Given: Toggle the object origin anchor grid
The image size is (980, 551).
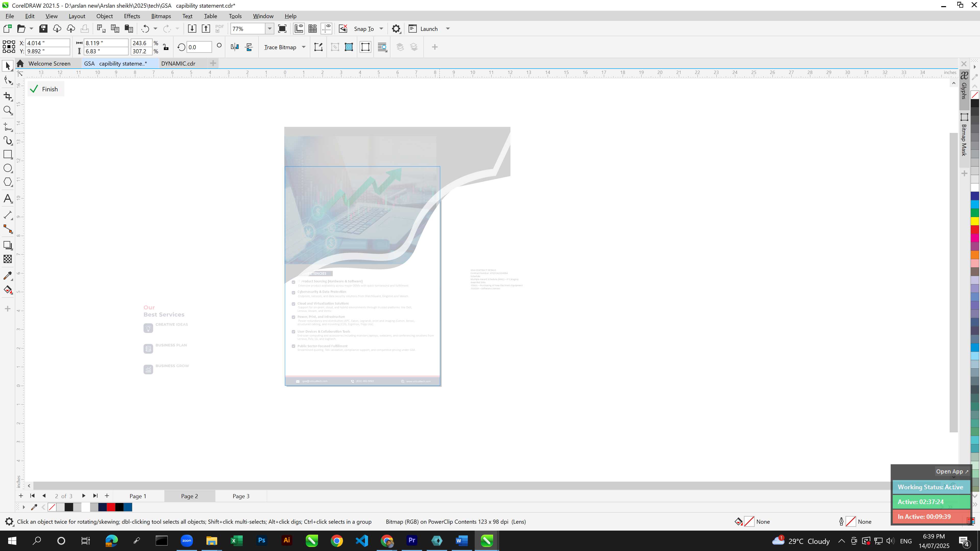Looking at the screenshot, I should point(9,47).
